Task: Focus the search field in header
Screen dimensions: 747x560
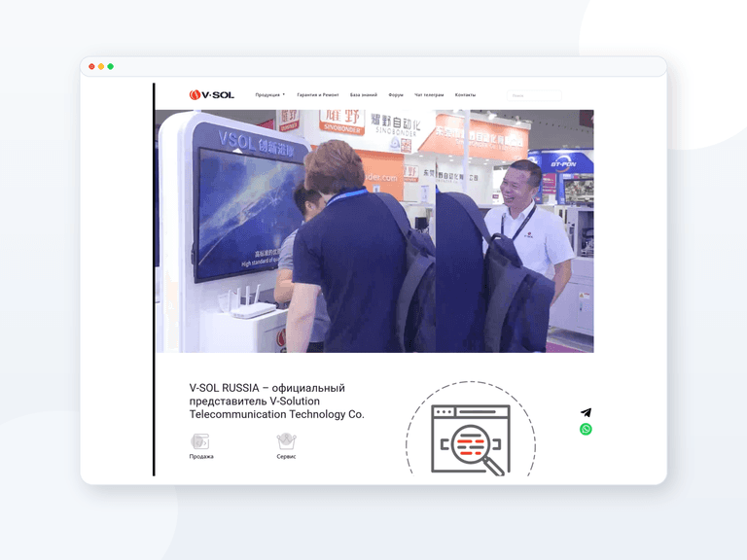Action: tap(534, 95)
